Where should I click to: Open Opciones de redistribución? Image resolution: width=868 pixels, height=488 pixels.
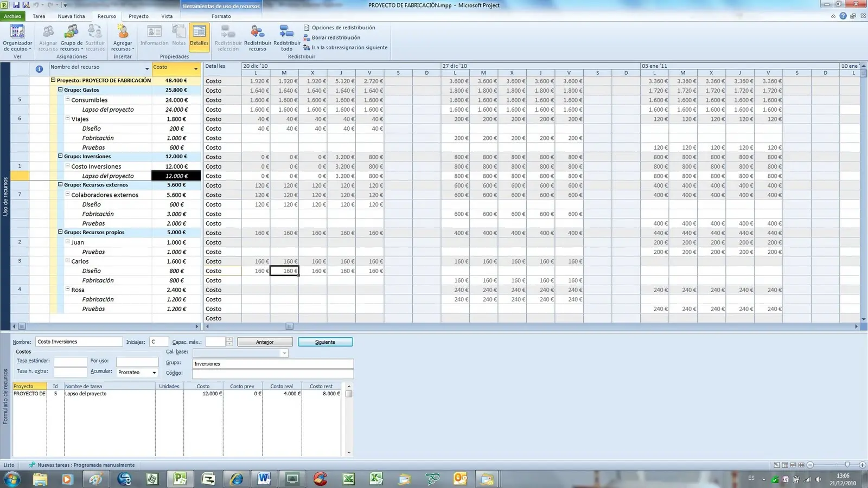tap(340, 28)
